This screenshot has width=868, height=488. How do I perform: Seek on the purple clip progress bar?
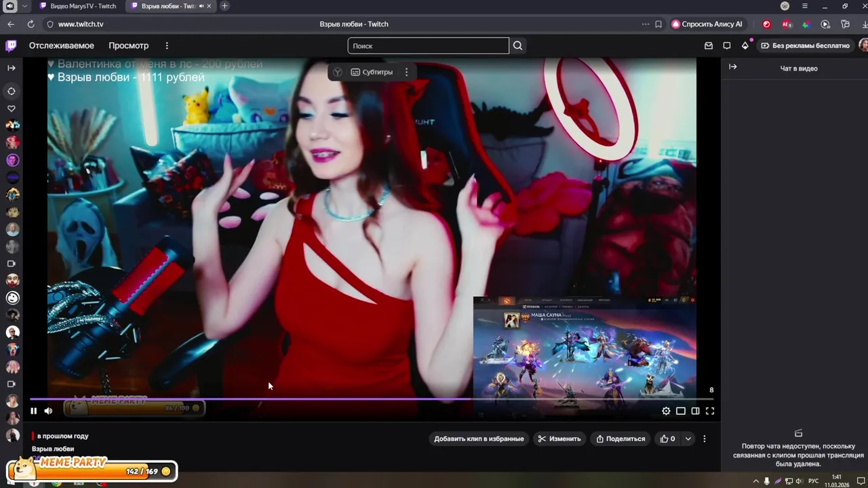click(x=372, y=399)
